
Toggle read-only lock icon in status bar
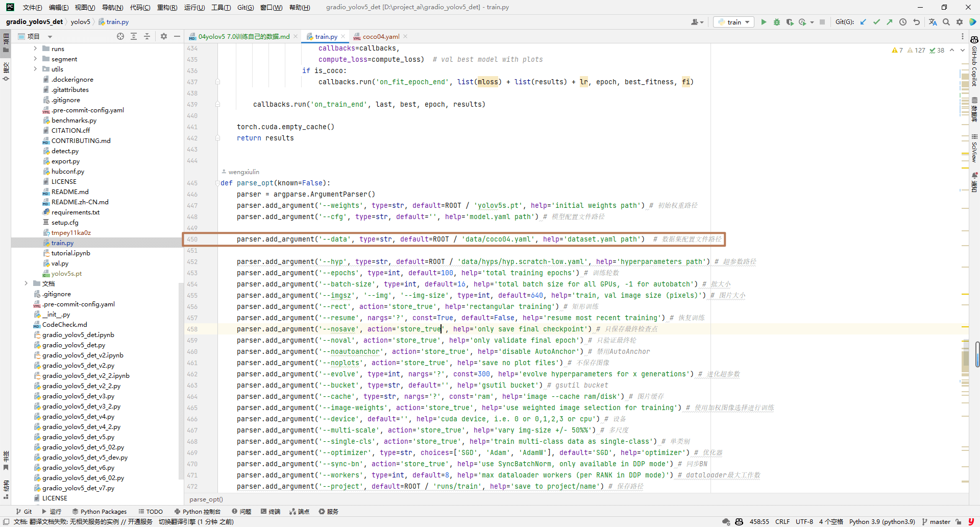click(959, 521)
